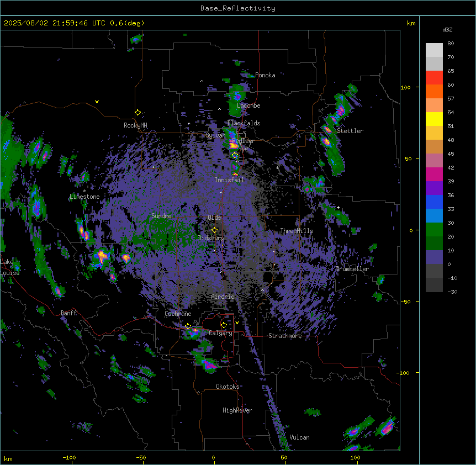Click the yellow V marker east of Calgary
This screenshot has height=465, width=476.
pyautogui.click(x=237, y=323)
